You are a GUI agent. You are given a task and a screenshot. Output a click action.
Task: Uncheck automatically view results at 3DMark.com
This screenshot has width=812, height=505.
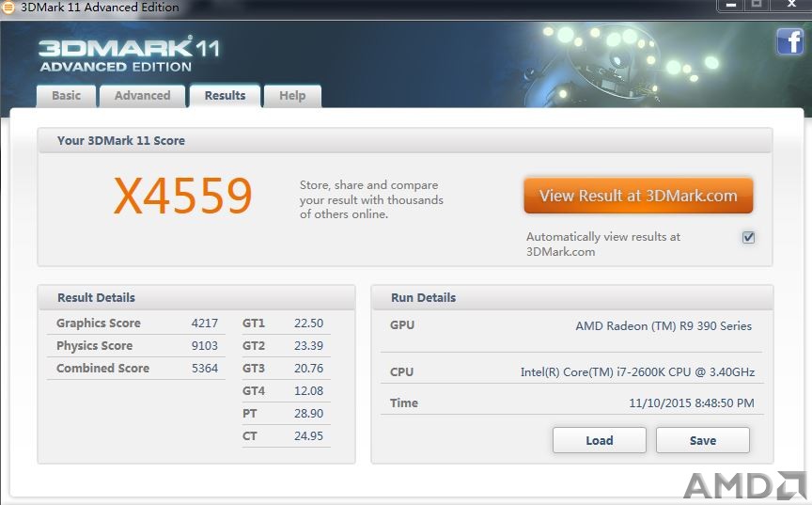tap(748, 237)
